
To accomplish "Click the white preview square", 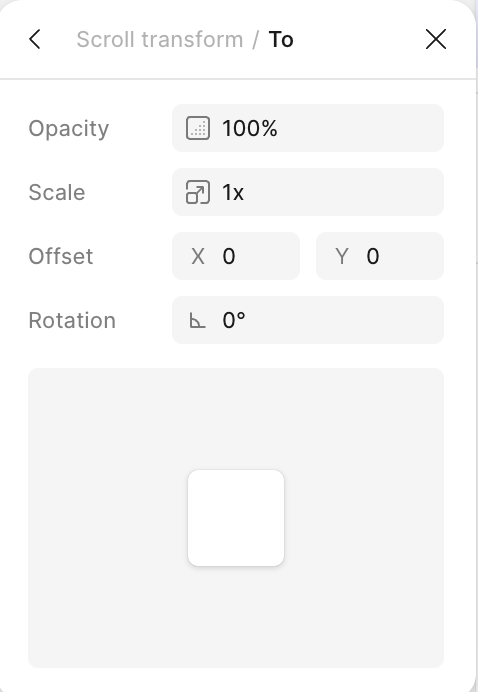I will tap(236, 518).
